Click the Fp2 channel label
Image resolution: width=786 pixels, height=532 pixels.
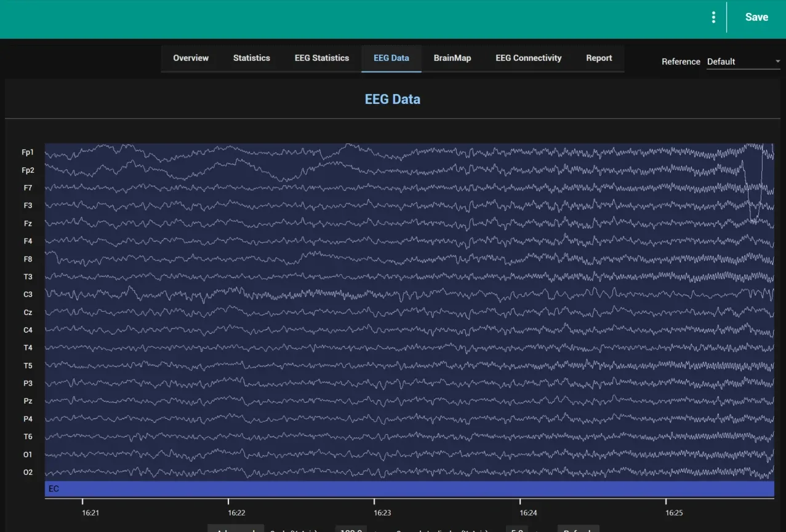click(x=28, y=170)
